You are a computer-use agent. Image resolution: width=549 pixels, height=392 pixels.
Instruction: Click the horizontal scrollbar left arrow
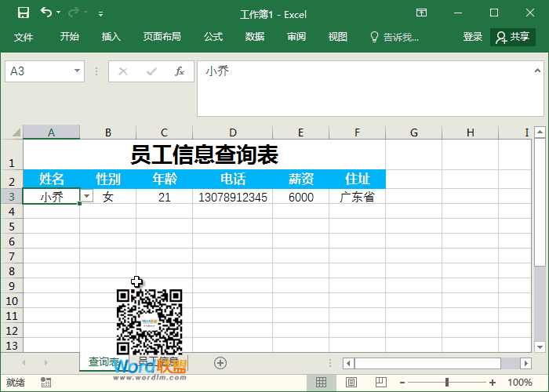click(348, 363)
